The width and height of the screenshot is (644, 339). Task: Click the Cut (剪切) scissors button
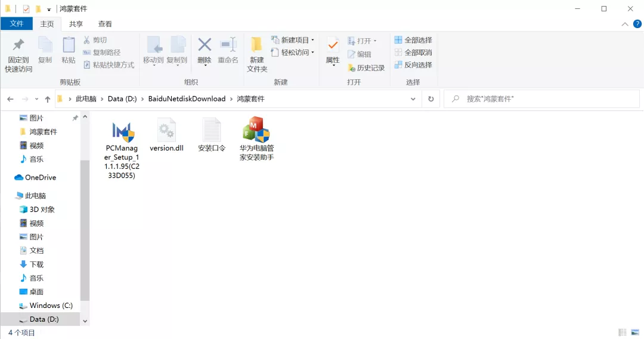(95, 40)
